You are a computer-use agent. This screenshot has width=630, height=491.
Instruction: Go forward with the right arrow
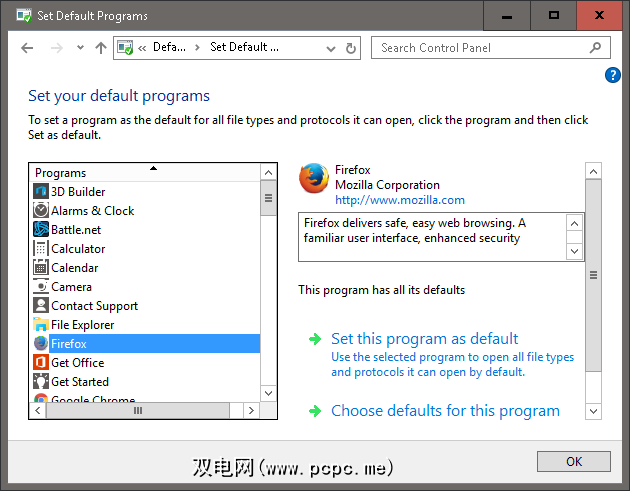pyautogui.click(x=57, y=48)
